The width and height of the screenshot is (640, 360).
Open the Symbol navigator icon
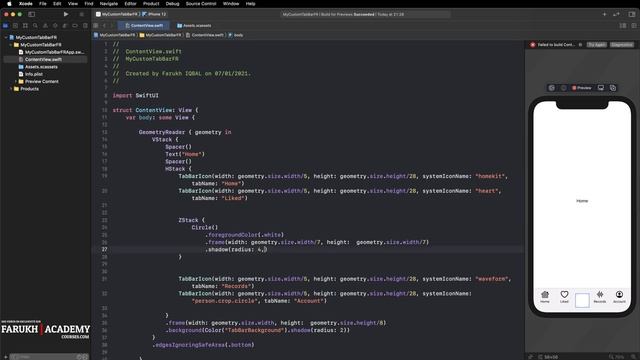pyautogui.click(x=25, y=25)
